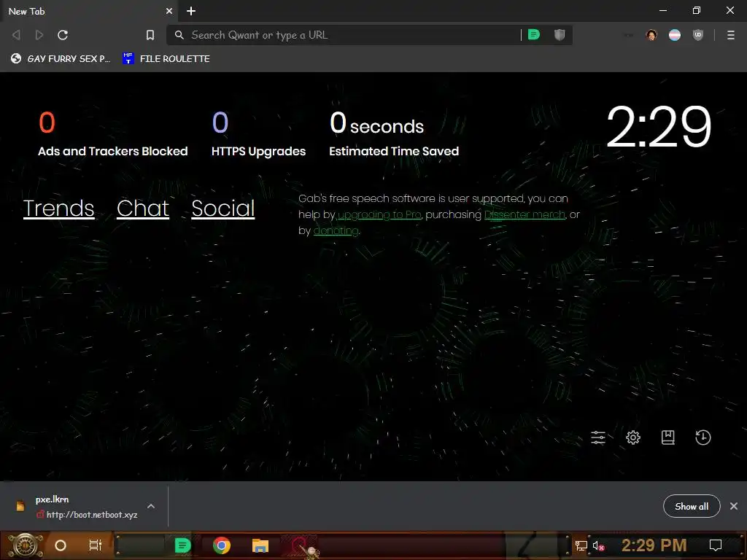Open the user profile avatar icon
Image resolution: width=747 pixels, height=560 pixels.
[651, 35]
